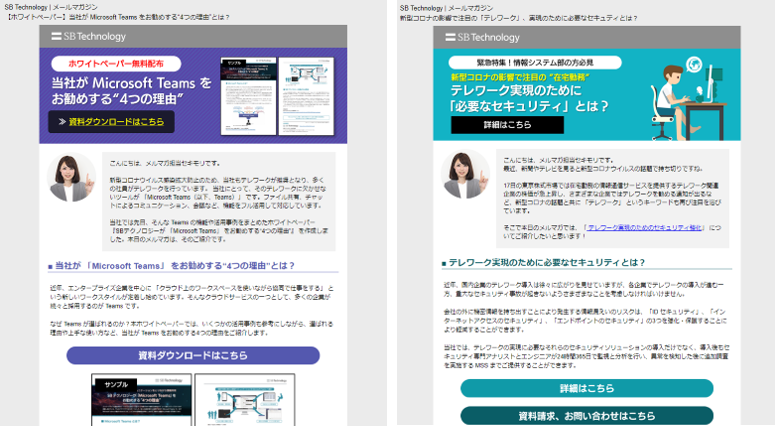775x426 pixels.
Task: Click yellow text 新型コロナの影響で注目の“在宅勤務”
Action: [520, 78]
